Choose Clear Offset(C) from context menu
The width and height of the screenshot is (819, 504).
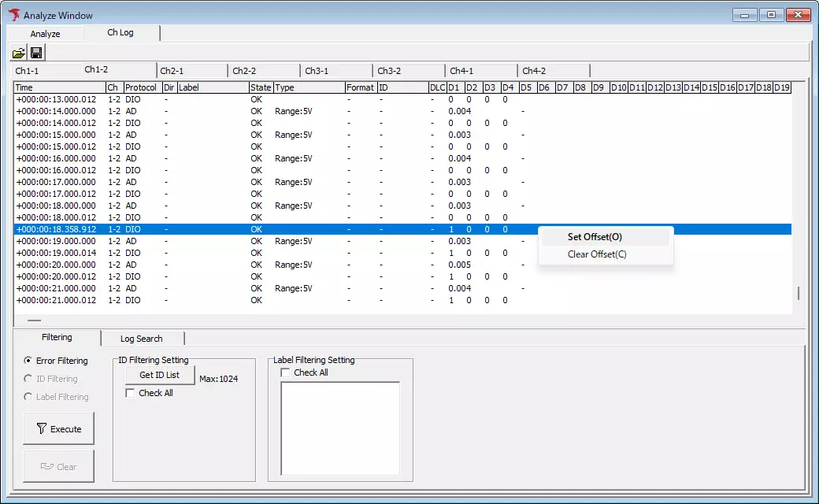pos(597,254)
